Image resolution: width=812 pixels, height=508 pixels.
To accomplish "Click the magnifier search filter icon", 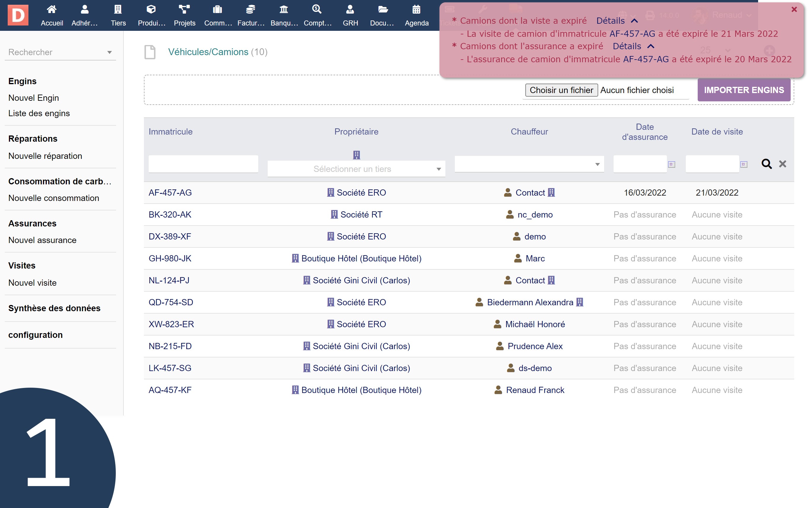I will click(766, 164).
